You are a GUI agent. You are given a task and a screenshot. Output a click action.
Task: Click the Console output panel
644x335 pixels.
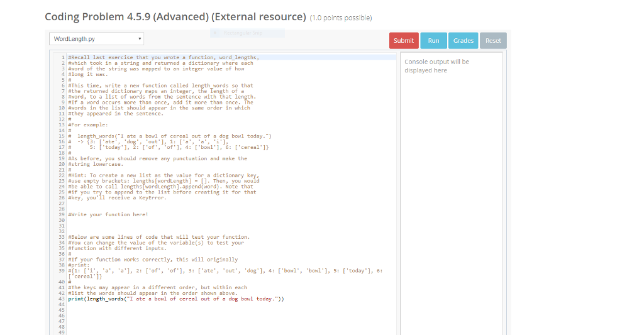(x=452, y=193)
